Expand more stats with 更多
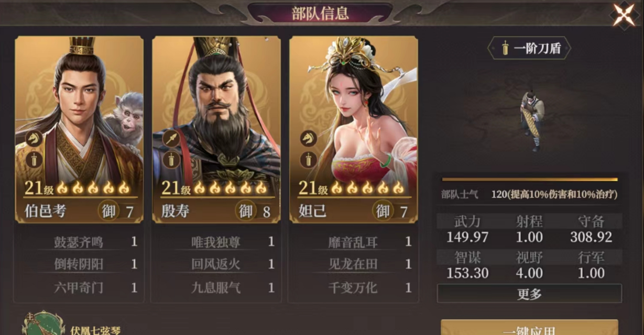The height and width of the screenshot is (335, 644). pyautogui.click(x=529, y=294)
